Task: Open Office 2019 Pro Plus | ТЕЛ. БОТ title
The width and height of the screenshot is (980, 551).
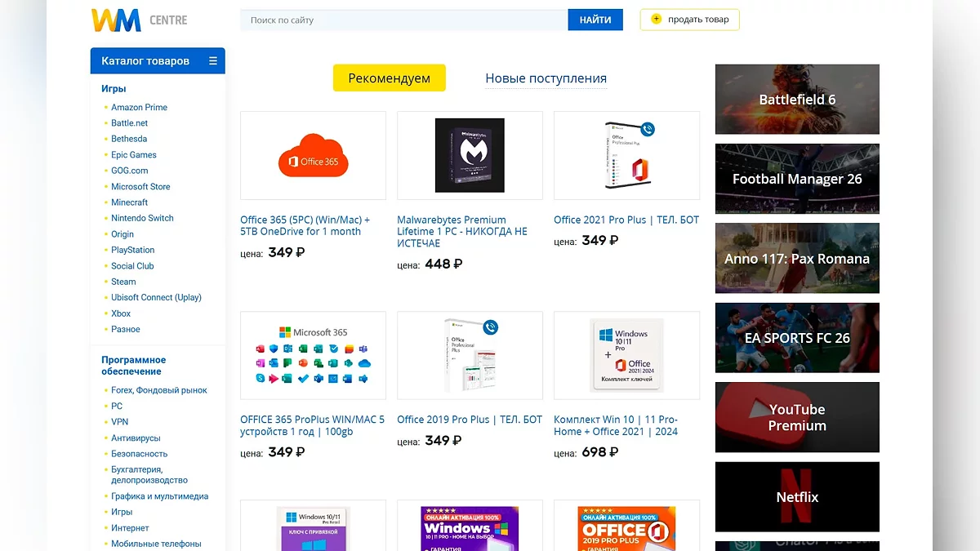Action: point(470,420)
